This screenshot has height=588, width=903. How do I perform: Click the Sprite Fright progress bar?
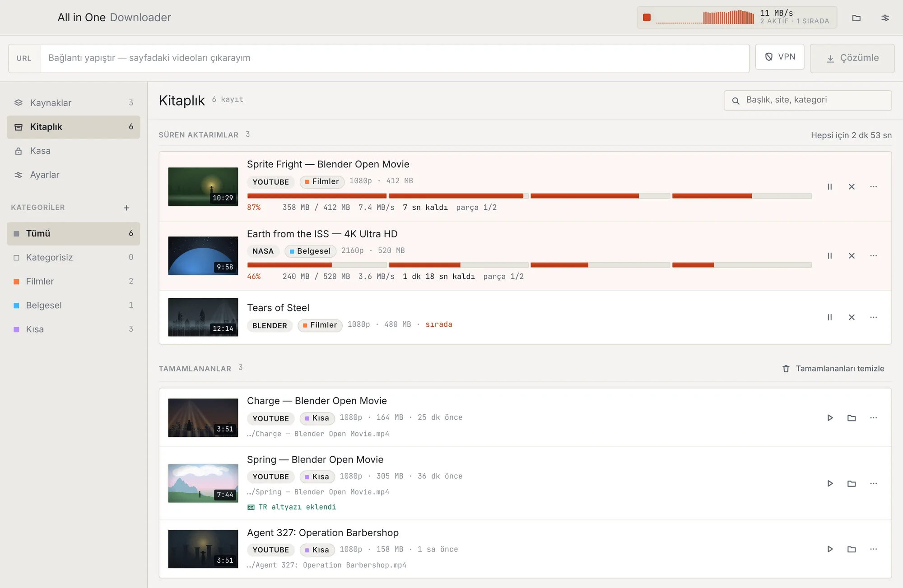coord(529,196)
